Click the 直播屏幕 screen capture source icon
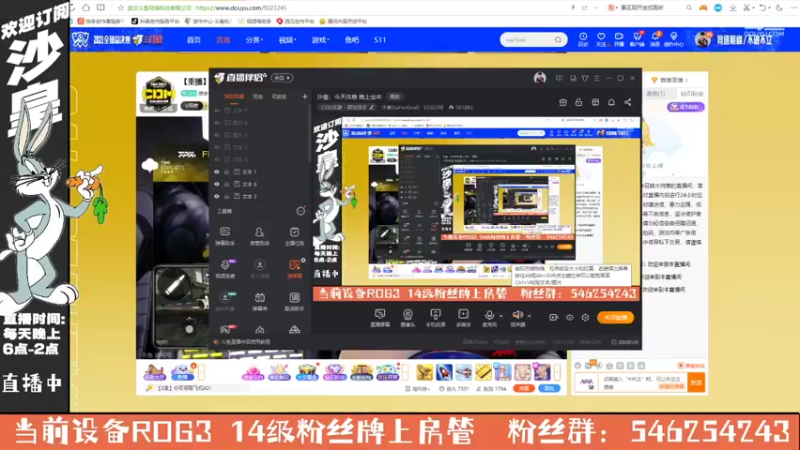 [380, 317]
